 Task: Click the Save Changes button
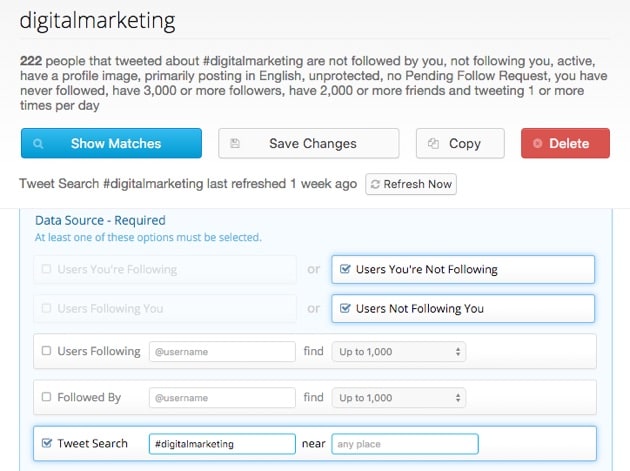(309, 143)
